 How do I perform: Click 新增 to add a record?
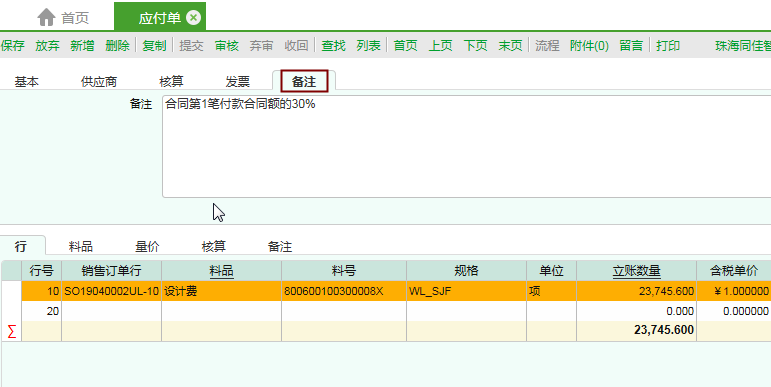coord(82,46)
